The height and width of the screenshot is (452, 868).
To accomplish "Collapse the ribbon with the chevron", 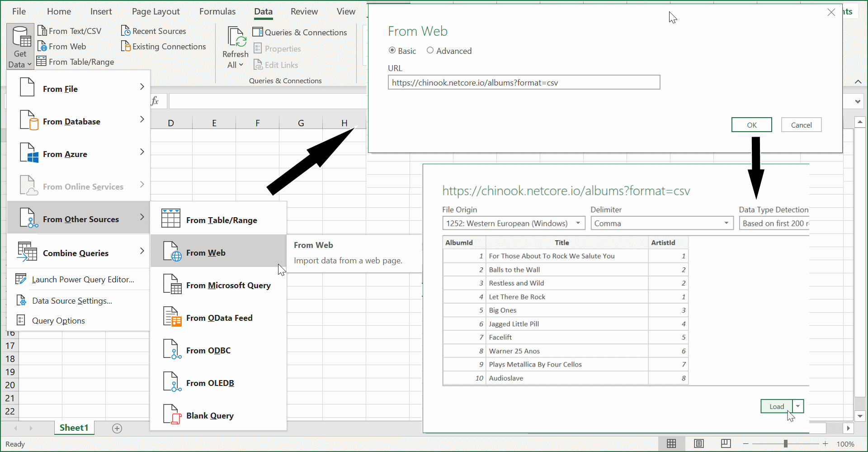I will (x=858, y=81).
